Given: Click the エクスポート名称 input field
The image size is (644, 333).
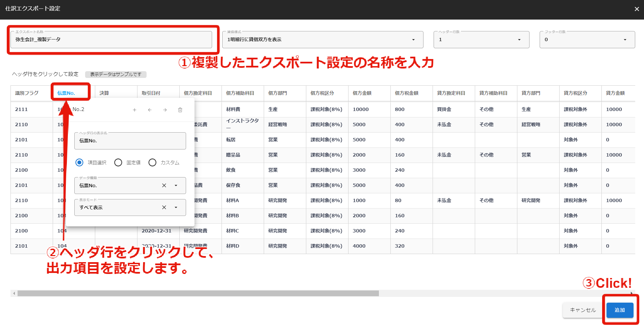Looking at the screenshot, I should [x=111, y=39].
